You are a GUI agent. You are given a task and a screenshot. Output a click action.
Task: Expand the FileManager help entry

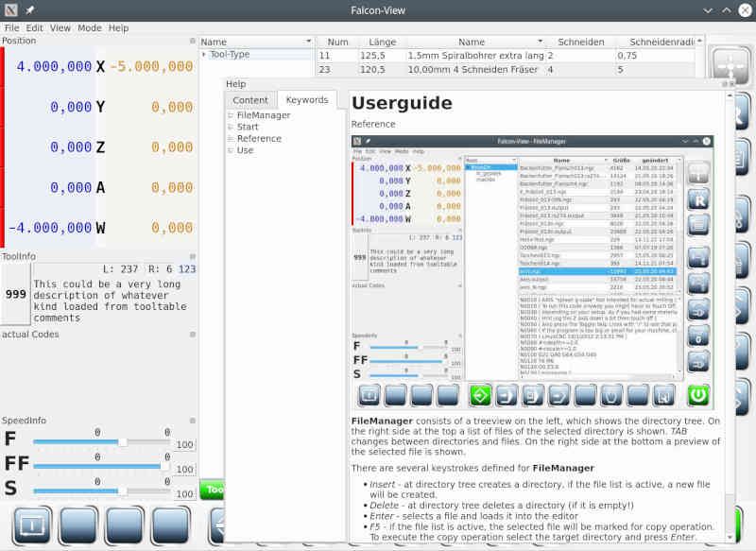[x=230, y=115]
